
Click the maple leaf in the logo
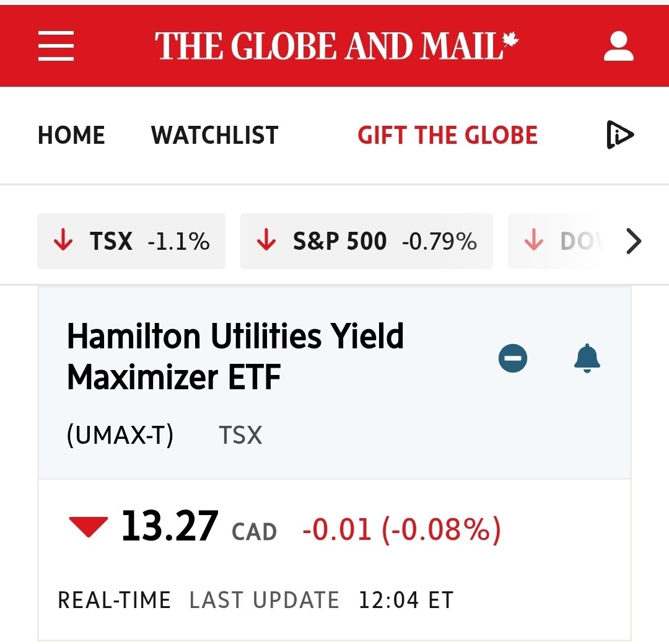pos(510,41)
